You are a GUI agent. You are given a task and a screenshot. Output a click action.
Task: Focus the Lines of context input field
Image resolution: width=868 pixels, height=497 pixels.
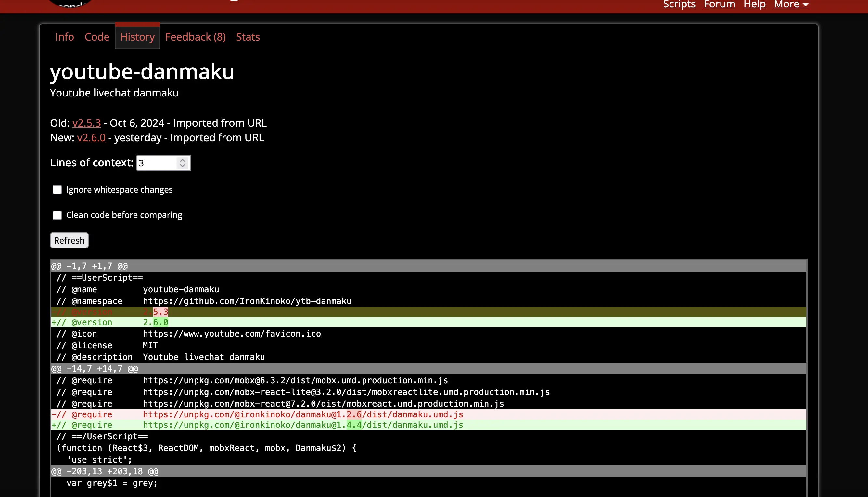tap(156, 163)
